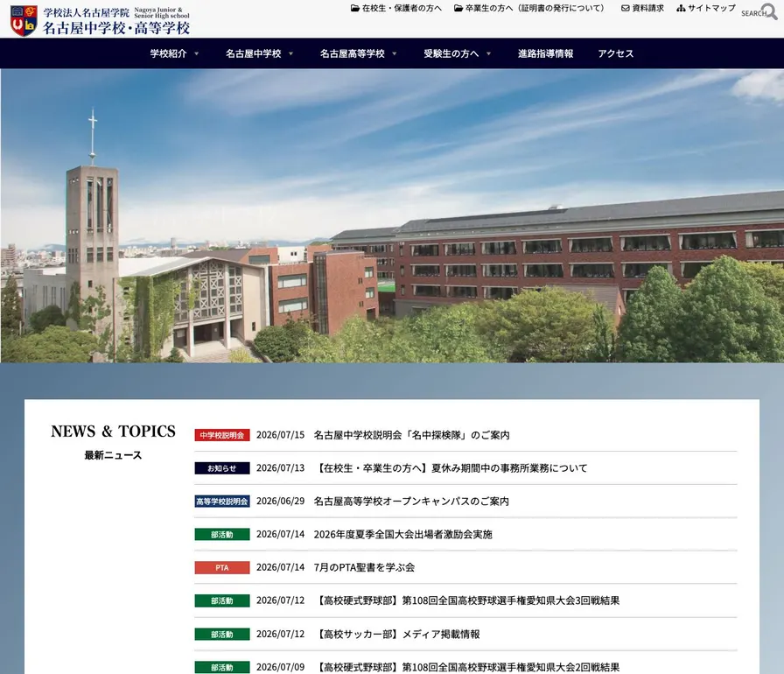This screenshot has height=674, width=784.
Task: Click envelope icon beside 資料請求
Action: (x=626, y=8)
